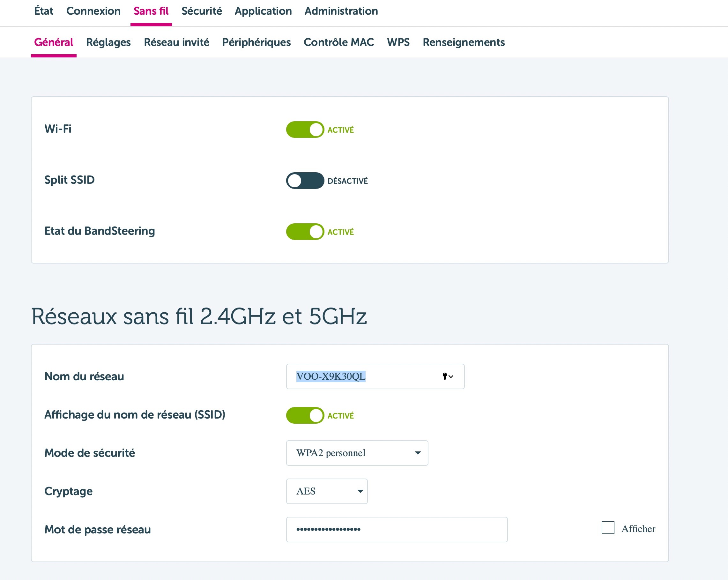The height and width of the screenshot is (580, 728).
Task: Disable the Wi-Fi switch
Action: [305, 130]
